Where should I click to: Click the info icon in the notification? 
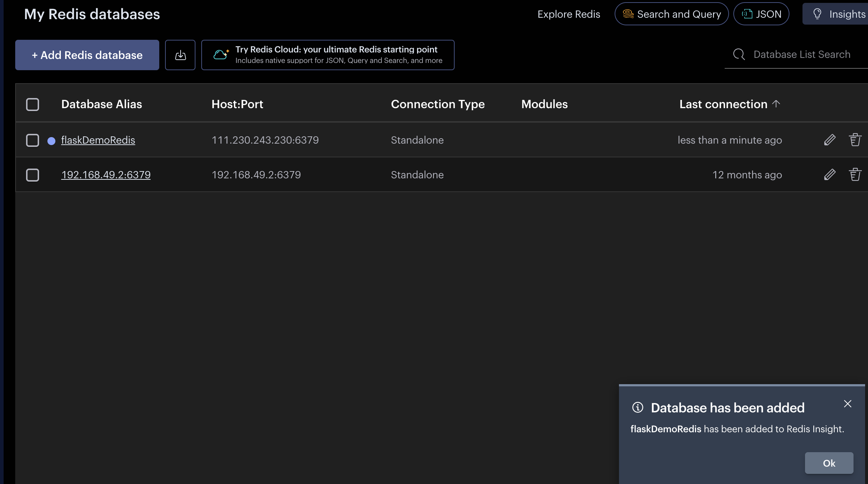tap(637, 408)
